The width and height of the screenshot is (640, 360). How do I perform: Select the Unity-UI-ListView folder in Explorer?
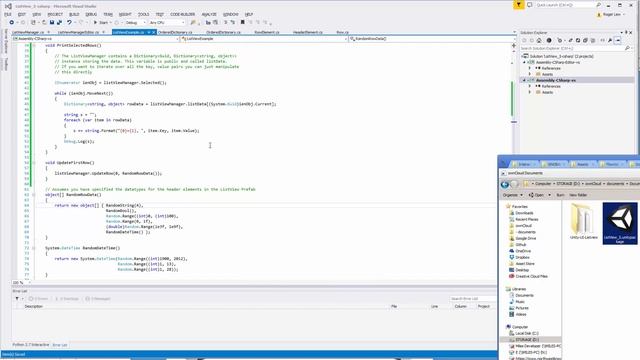tap(583, 222)
